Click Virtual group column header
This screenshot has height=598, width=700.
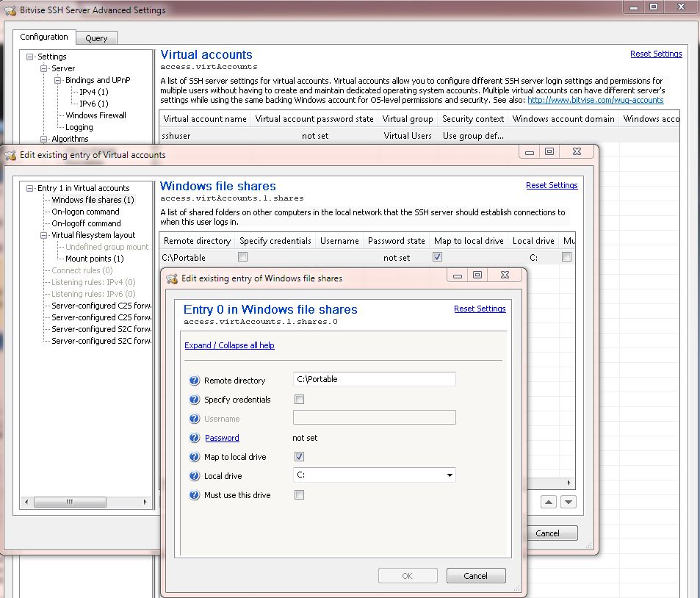[408, 119]
